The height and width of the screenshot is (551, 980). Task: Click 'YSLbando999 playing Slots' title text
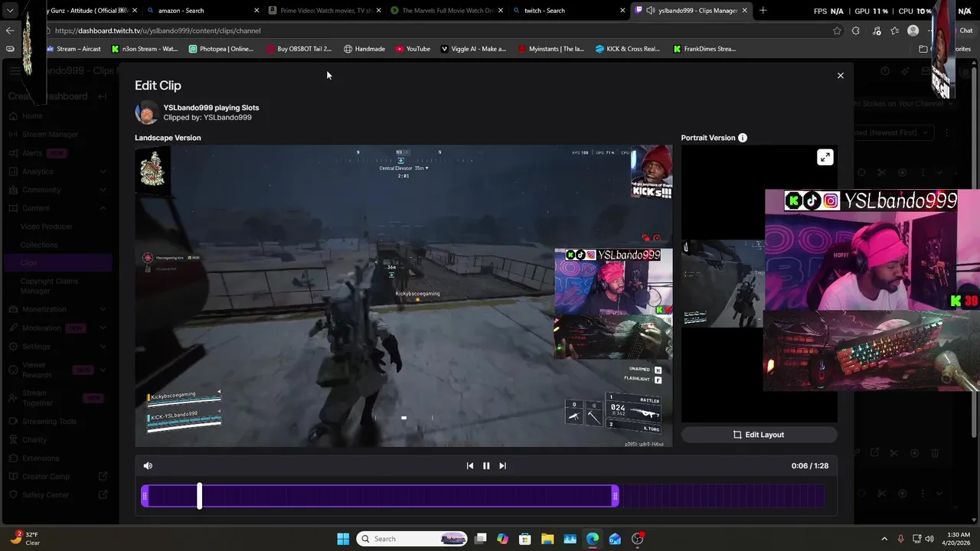[x=211, y=108]
